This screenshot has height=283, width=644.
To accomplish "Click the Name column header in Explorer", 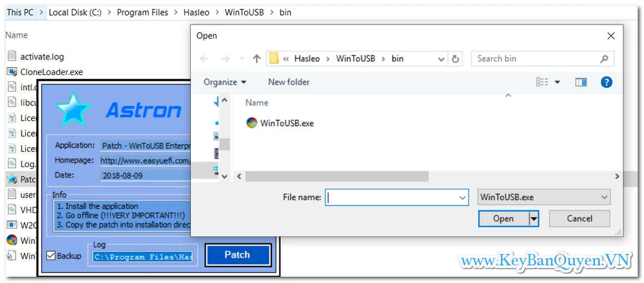I will [x=17, y=36].
